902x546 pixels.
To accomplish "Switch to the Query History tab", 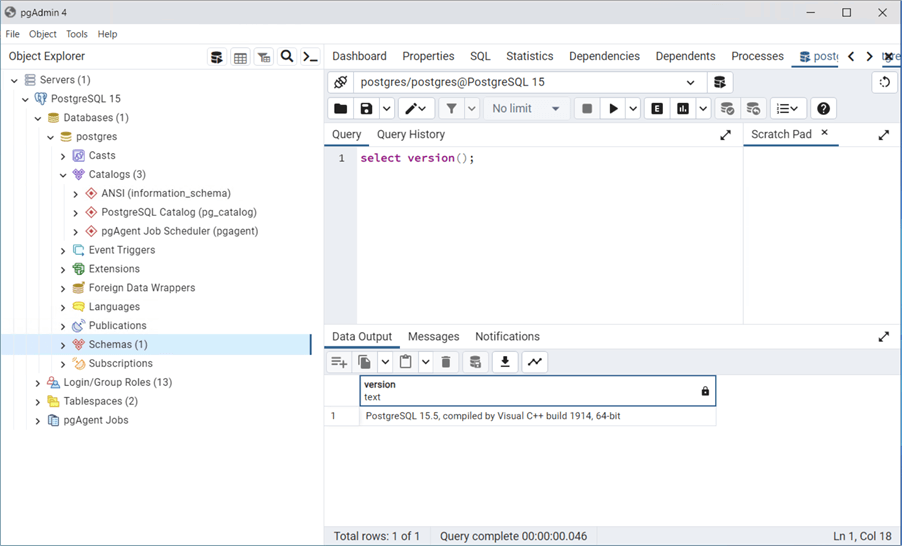I will pyautogui.click(x=410, y=134).
